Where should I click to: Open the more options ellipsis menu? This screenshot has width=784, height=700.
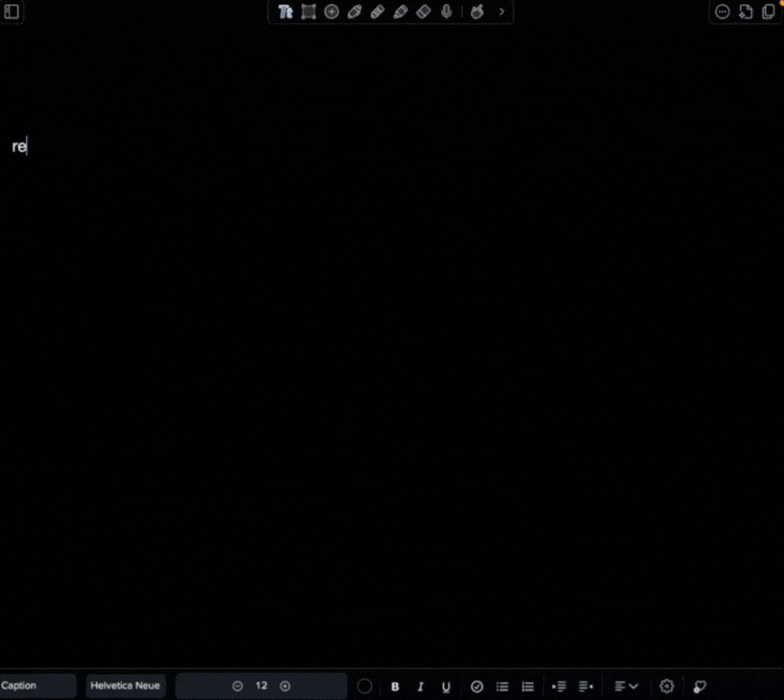[x=722, y=12]
